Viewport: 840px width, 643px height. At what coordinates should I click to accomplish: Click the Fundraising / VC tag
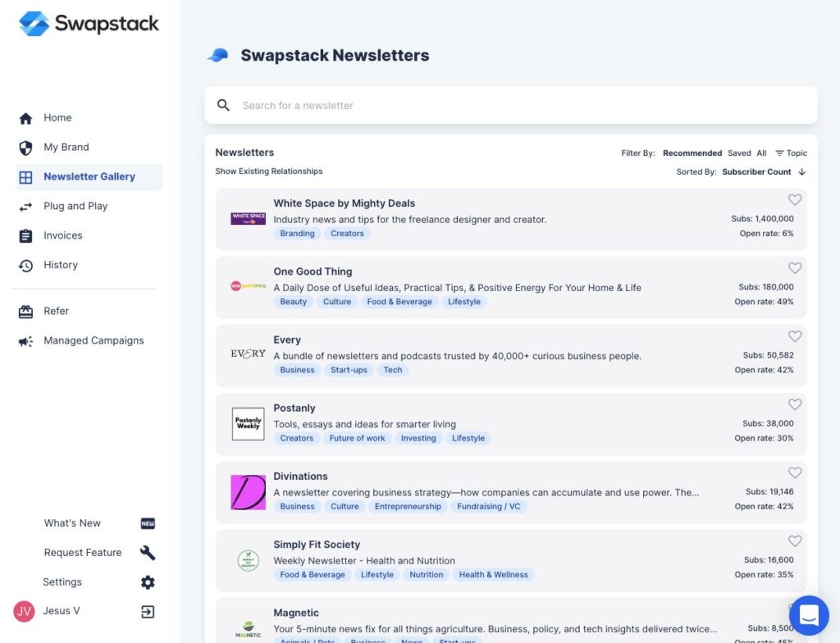pos(489,506)
